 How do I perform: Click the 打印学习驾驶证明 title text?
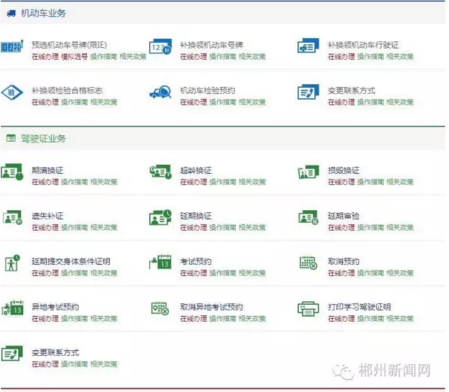click(359, 307)
